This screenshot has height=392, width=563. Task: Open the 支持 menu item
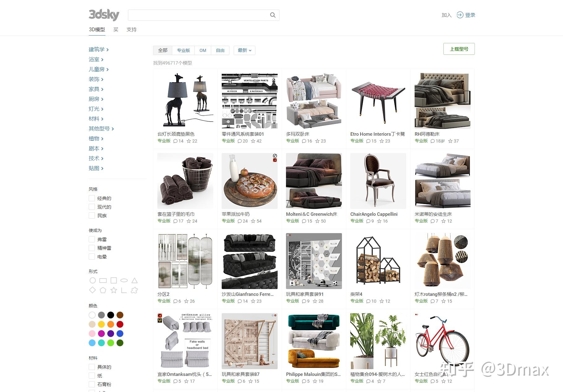tap(131, 30)
